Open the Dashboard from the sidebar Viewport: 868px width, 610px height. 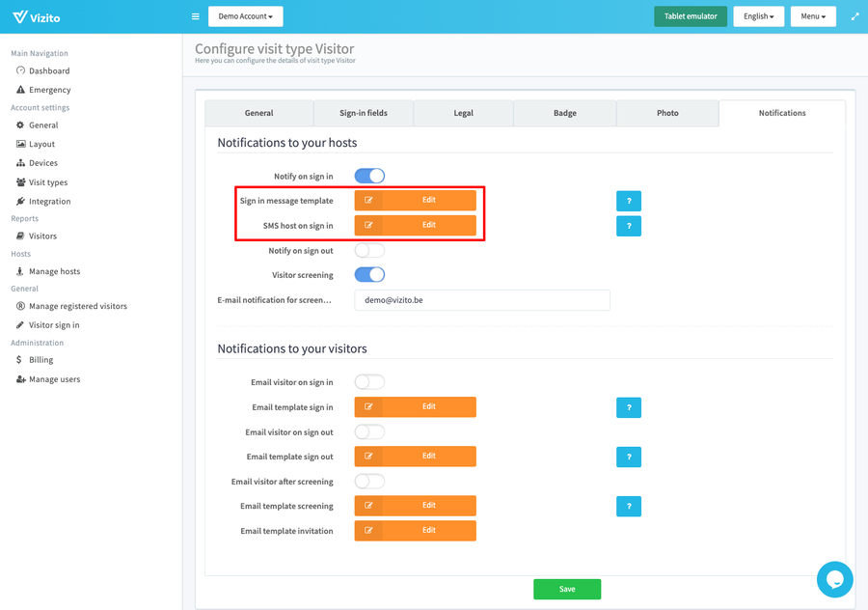tap(49, 70)
